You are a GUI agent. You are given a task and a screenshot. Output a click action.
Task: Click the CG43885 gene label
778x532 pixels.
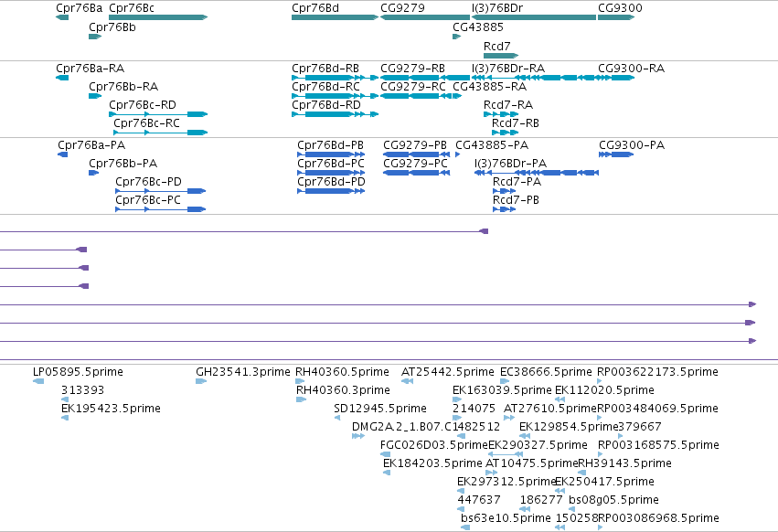click(x=478, y=27)
